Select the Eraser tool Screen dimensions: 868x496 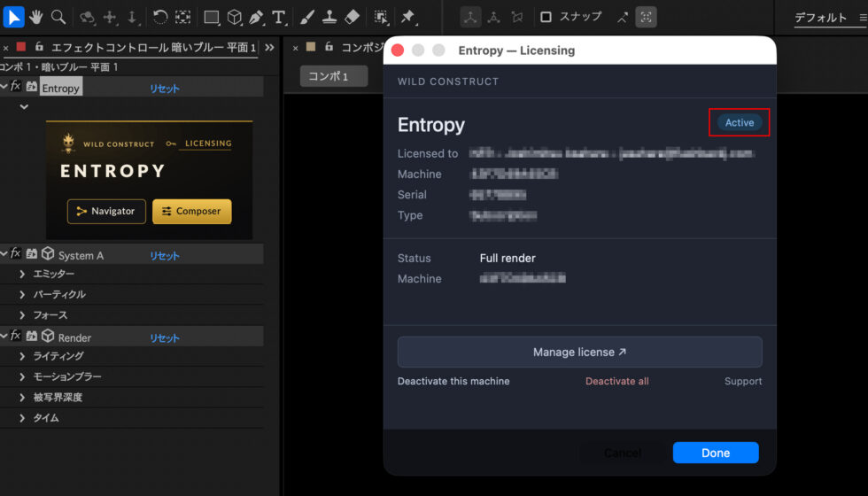[x=353, y=17]
